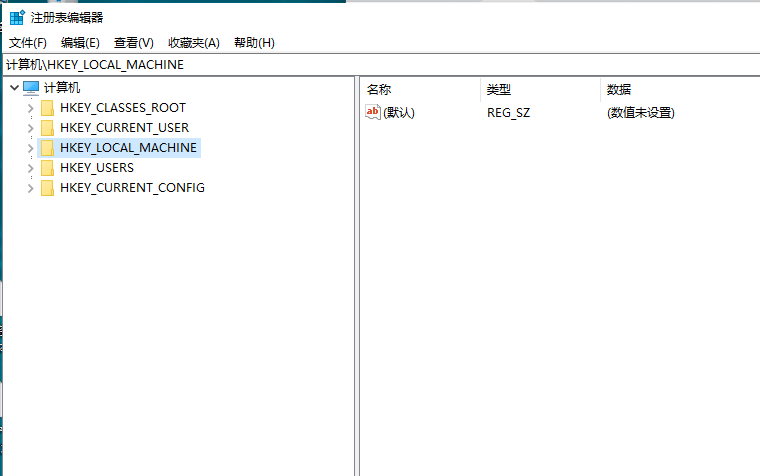The width and height of the screenshot is (760, 476).
Task: Click the HKEY_USERS folder icon
Action: 47,168
